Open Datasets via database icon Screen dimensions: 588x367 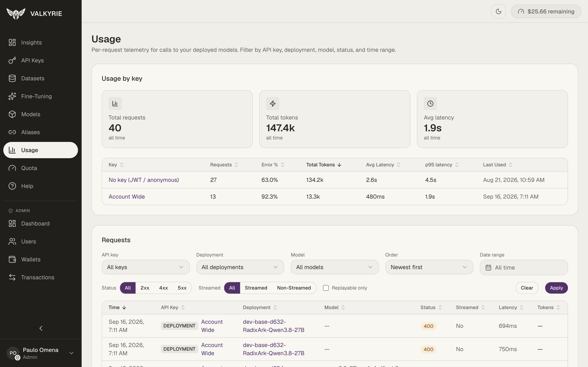pyautogui.click(x=12, y=78)
